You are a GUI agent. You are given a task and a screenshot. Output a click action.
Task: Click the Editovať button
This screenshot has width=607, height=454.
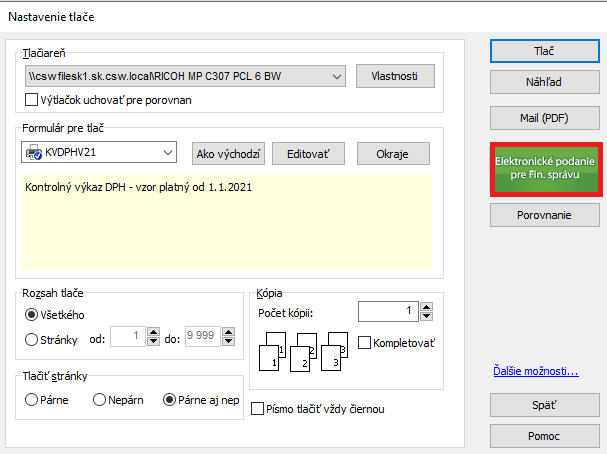[308, 153]
